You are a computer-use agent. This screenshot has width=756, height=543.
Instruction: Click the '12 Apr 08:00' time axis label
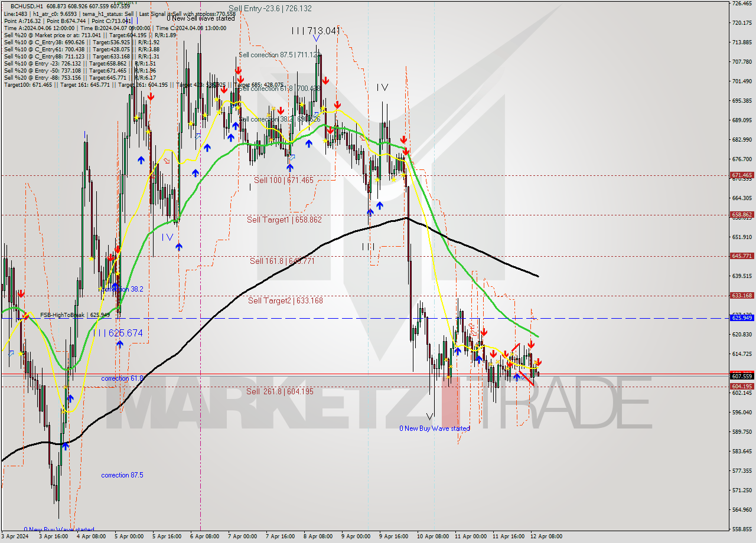point(546,537)
